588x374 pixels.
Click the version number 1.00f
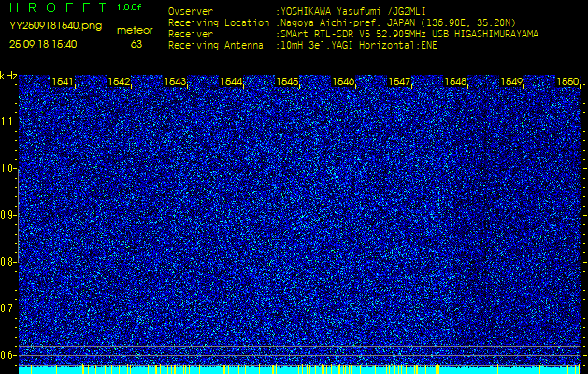click(129, 7)
